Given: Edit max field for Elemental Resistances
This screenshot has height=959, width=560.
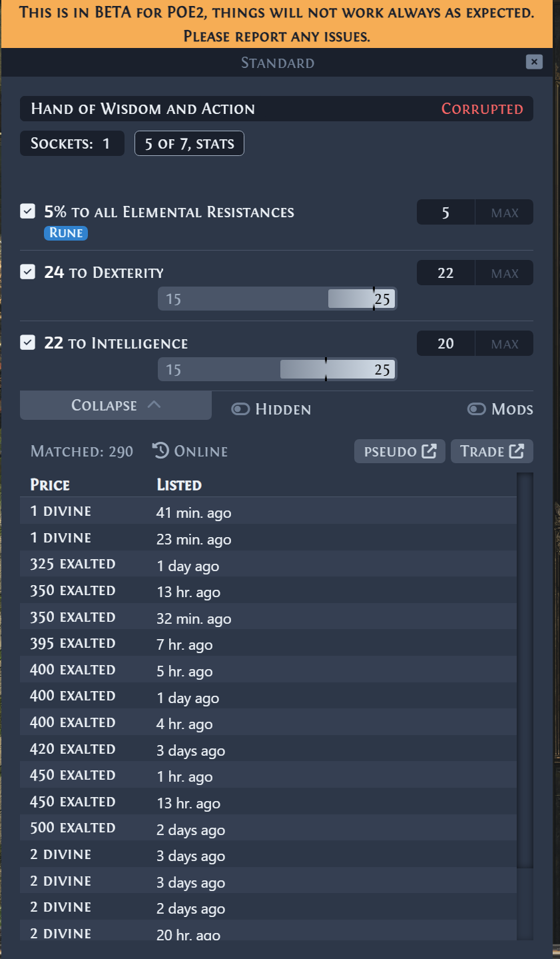Looking at the screenshot, I should click(504, 213).
